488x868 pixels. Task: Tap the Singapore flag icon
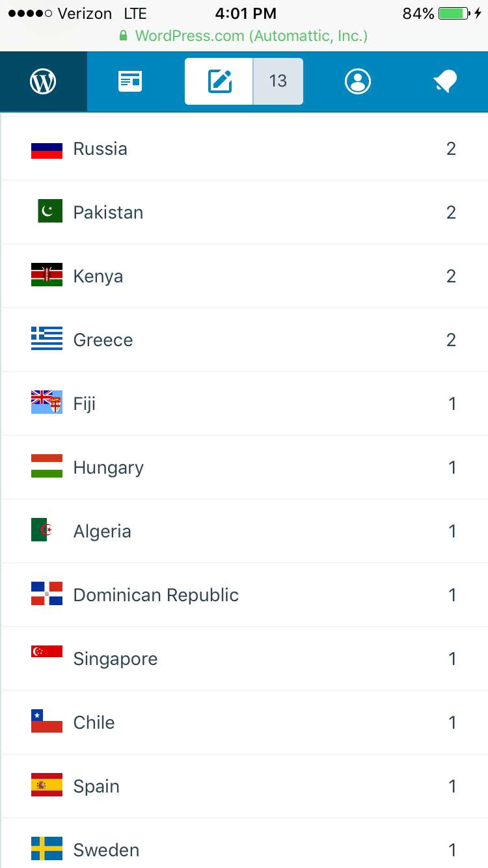47,653
